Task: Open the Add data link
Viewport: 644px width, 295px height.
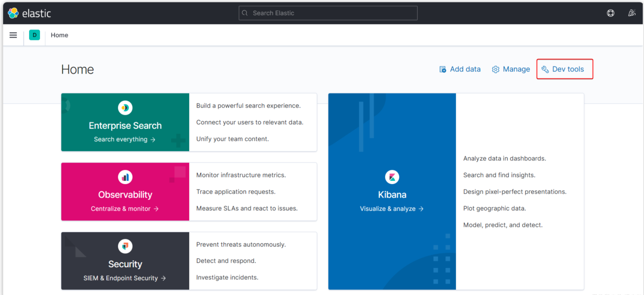Action: pos(460,69)
